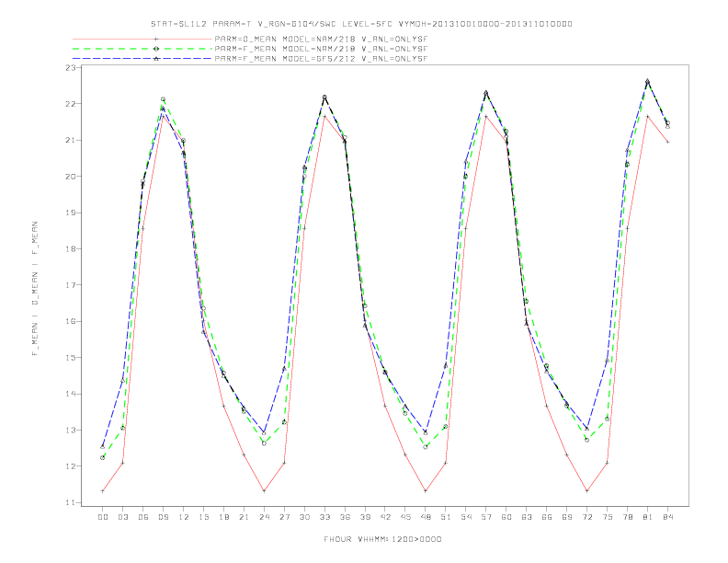Screen dimensions: 728x563
Task: Click x-axis hour label 30
Action: (304, 517)
